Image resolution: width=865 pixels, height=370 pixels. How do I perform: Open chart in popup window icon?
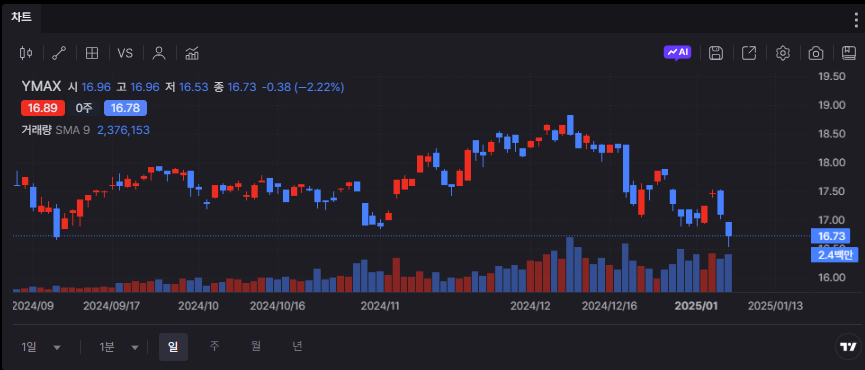[x=749, y=53]
